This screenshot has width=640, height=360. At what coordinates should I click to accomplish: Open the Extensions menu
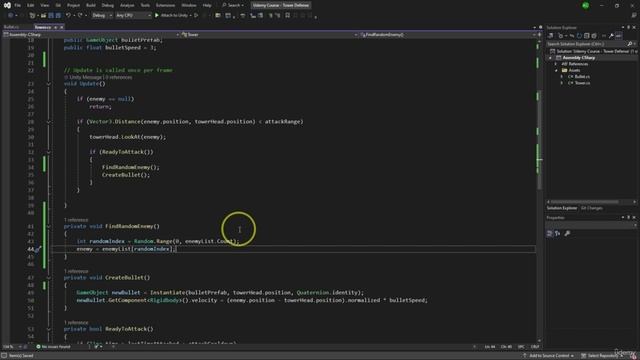click(x=165, y=5)
